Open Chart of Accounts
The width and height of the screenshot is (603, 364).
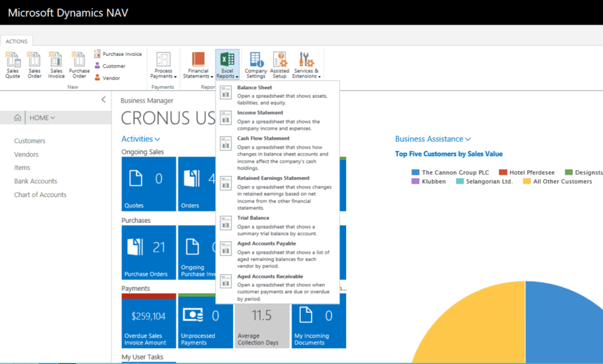40,195
